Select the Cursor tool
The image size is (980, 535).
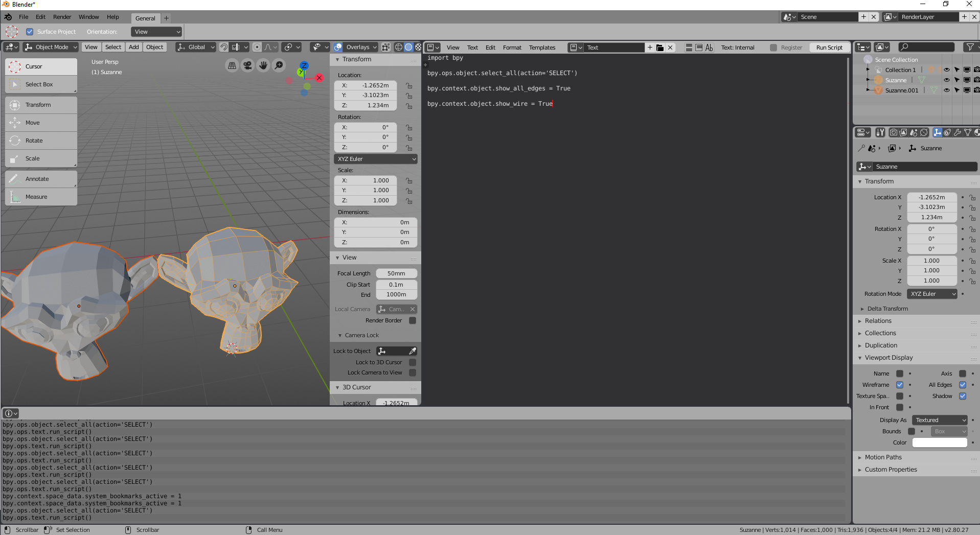(x=41, y=66)
